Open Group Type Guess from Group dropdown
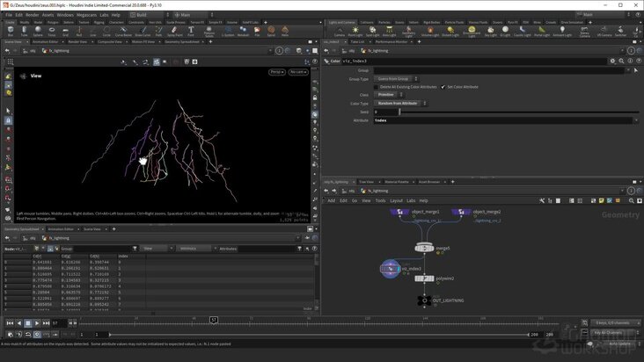Screen dimensions: 644x362 (x=396, y=79)
